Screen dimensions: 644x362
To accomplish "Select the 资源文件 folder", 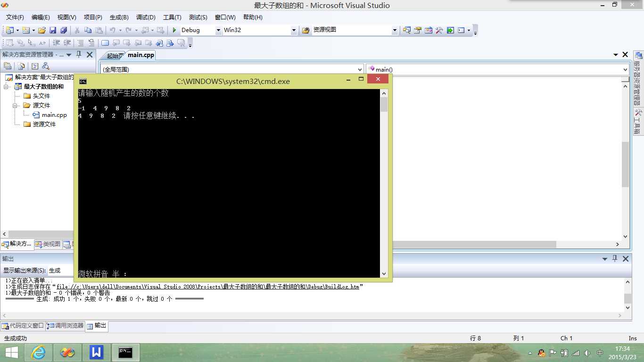I will [x=40, y=124].
